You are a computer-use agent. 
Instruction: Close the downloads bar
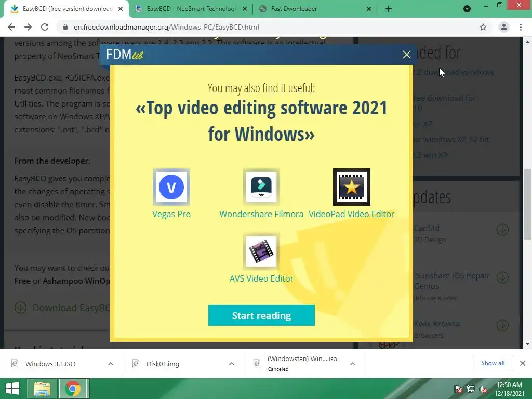point(523,363)
